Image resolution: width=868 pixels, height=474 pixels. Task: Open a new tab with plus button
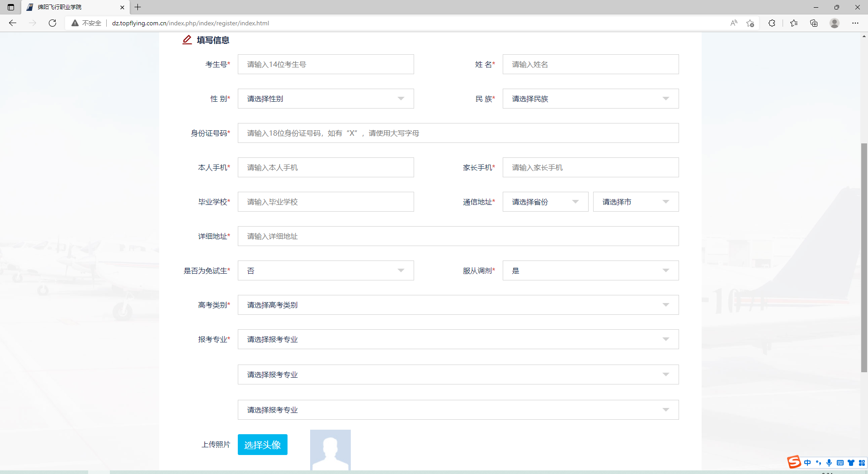138,7
